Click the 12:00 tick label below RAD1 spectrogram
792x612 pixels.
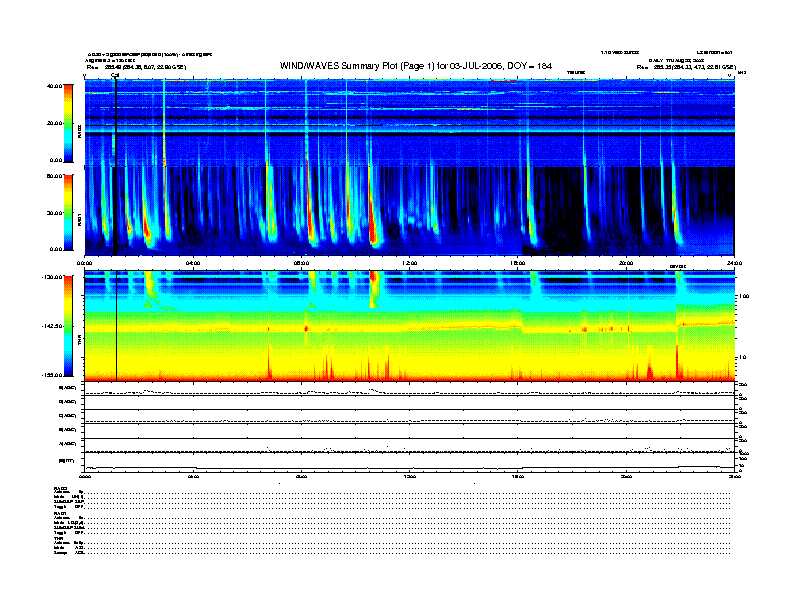point(410,263)
